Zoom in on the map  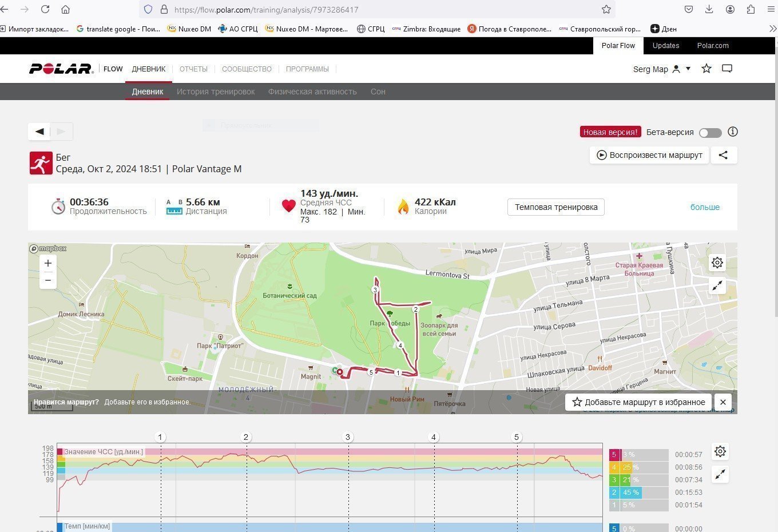48,263
